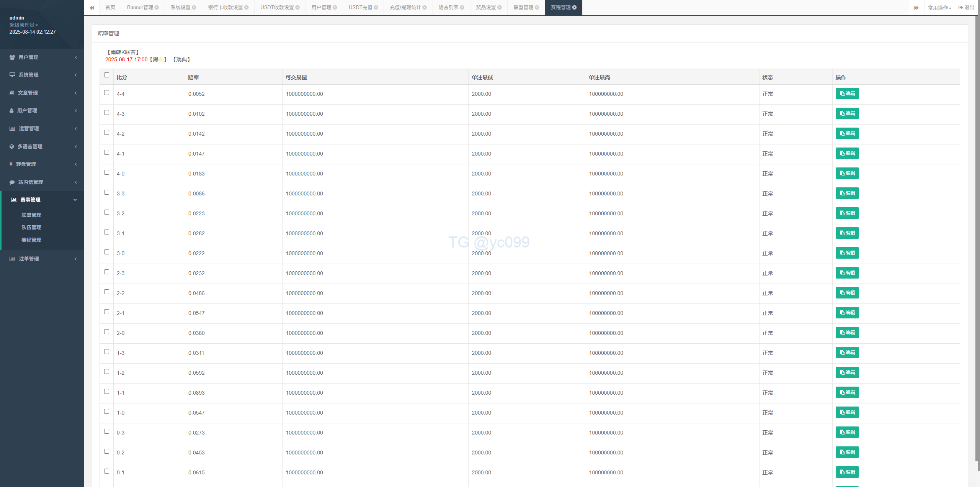Click the 转盘管理 yen icon

(11, 164)
